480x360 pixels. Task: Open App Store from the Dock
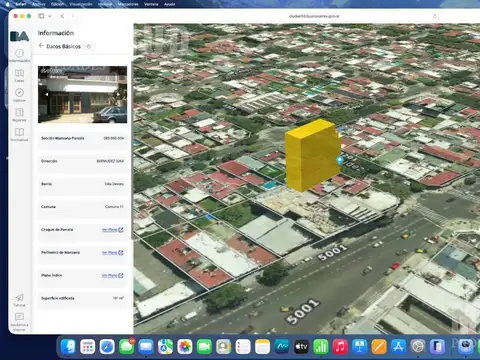pos(398,347)
